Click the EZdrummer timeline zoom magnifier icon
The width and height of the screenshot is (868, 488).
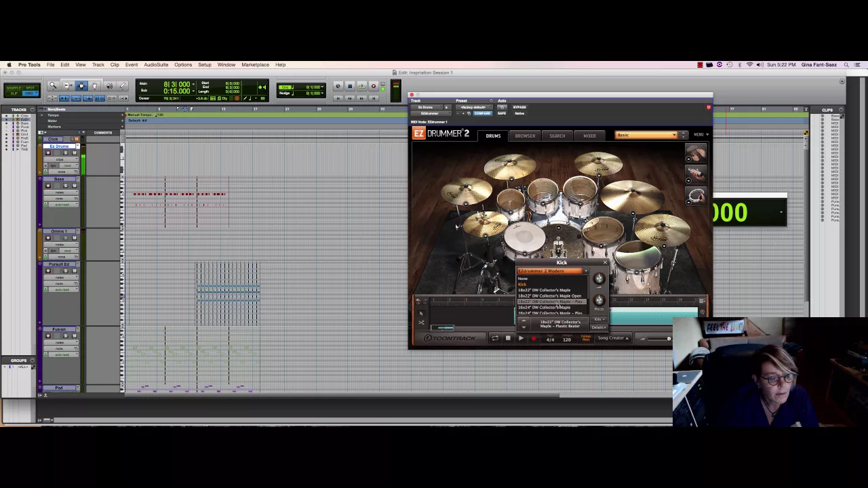702,312
